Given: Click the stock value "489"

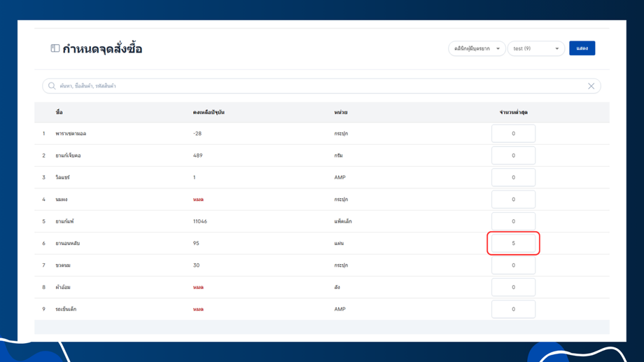Looking at the screenshot, I should click(x=197, y=155).
